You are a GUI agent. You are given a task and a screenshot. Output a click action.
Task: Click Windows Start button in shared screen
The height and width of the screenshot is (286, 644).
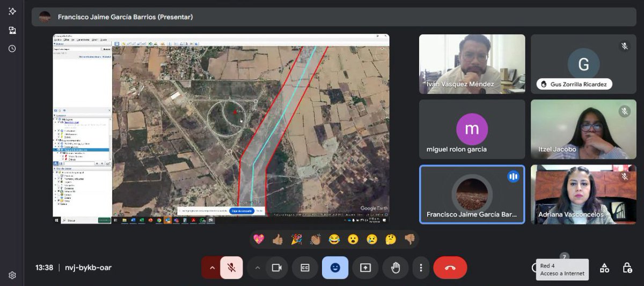pyautogui.click(x=56, y=220)
